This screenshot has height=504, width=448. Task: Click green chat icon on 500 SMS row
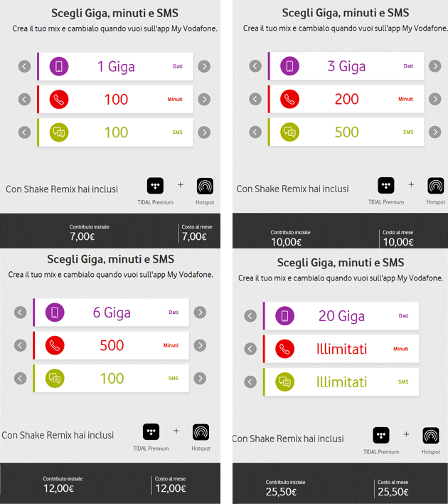pos(289,132)
